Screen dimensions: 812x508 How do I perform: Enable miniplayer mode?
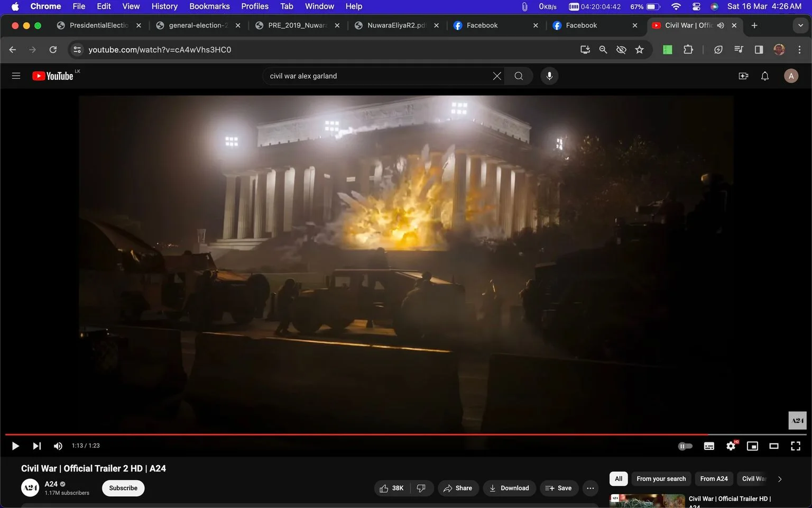[752, 446]
